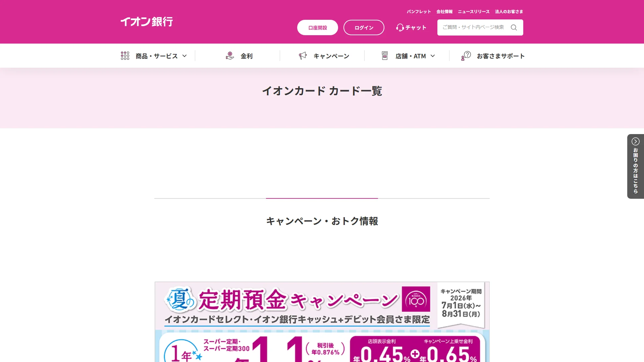The height and width of the screenshot is (362, 644).
Task: Open the チャット link
Action: pyautogui.click(x=411, y=27)
